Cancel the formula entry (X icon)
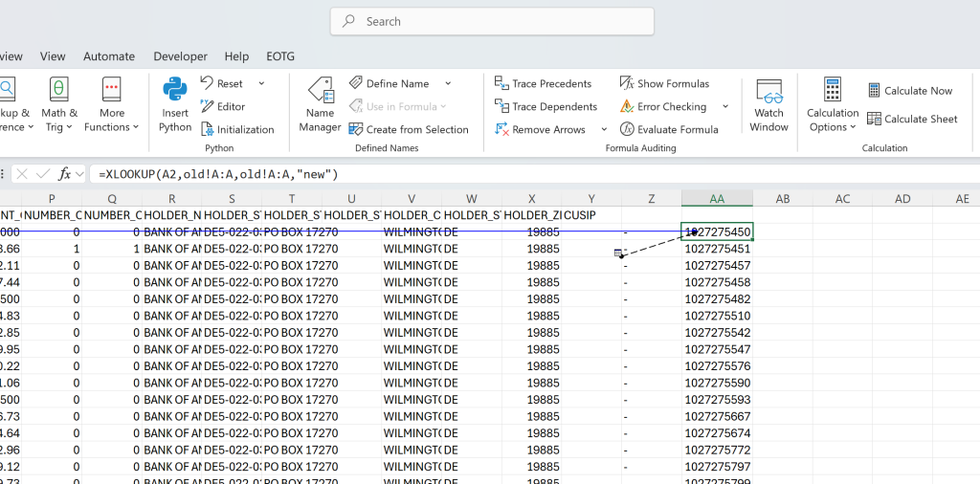The width and height of the screenshot is (980, 484). point(22,174)
